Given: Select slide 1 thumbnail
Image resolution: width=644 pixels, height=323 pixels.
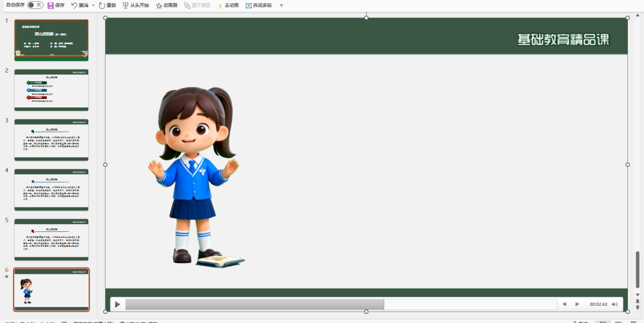Looking at the screenshot, I should coord(51,40).
